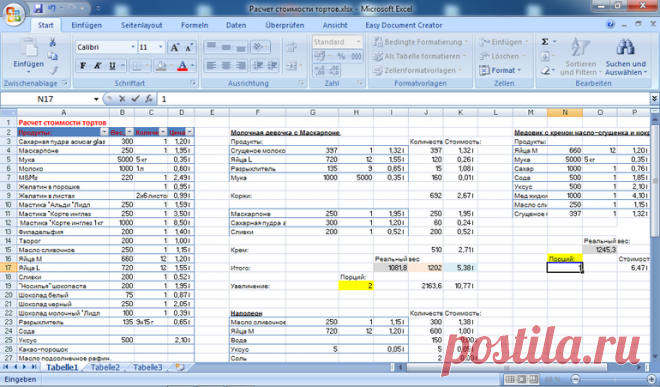Click the insert function fx icon

[x=149, y=99]
